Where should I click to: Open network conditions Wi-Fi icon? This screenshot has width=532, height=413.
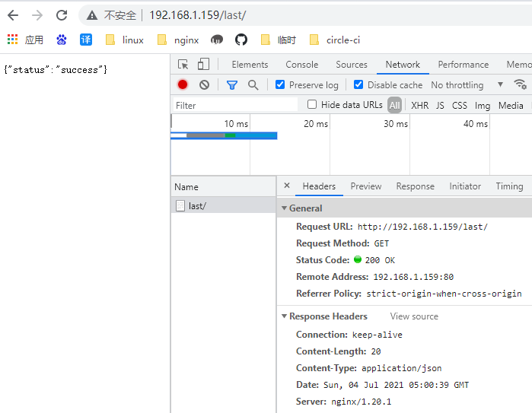[x=521, y=85]
